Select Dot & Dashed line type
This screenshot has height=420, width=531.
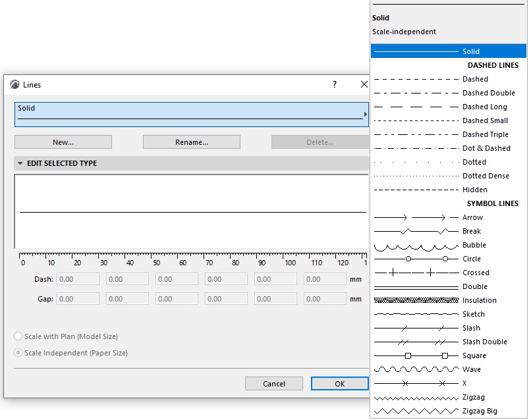449,148
